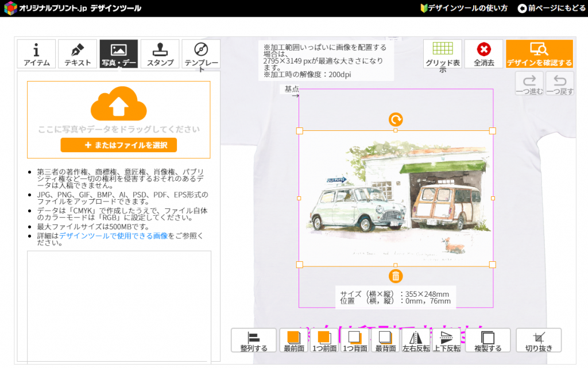Click 1つ背面 to move backward
This screenshot has width=588, height=368.
[x=355, y=340]
